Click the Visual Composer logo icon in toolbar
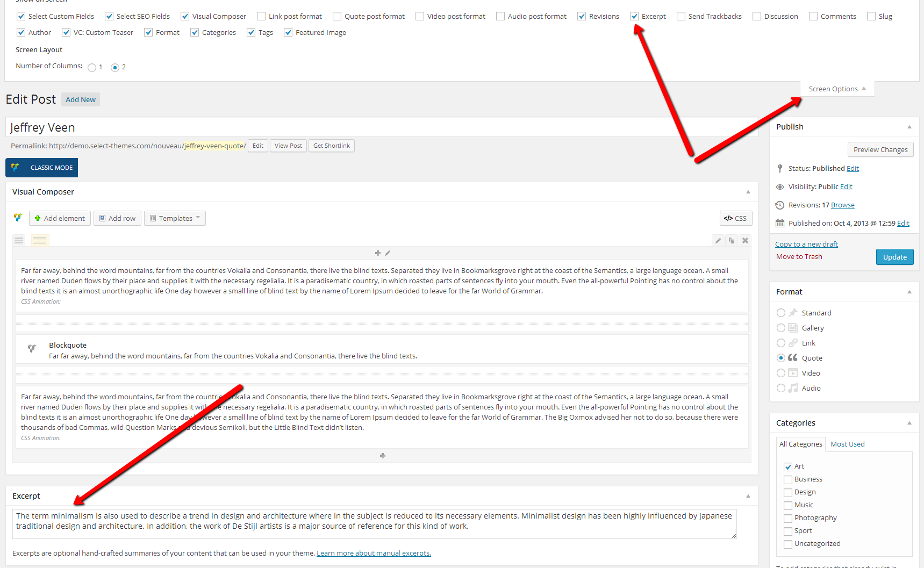The image size is (924, 568). coord(18,218)
